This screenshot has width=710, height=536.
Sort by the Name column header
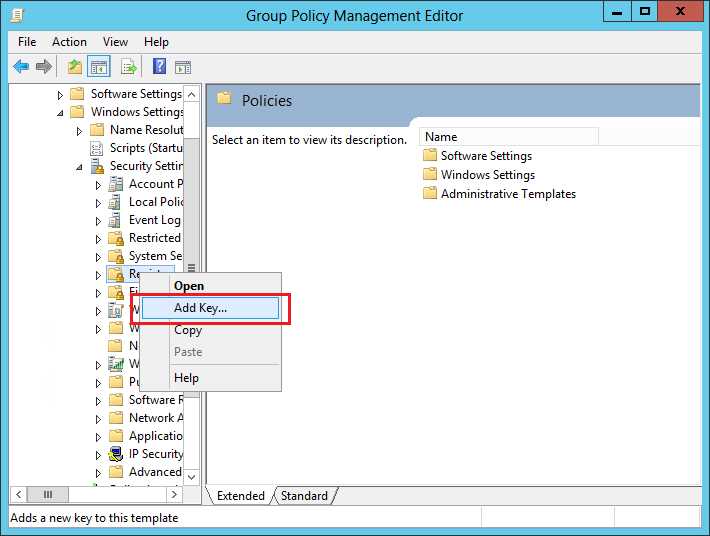[x=509, y=137]
